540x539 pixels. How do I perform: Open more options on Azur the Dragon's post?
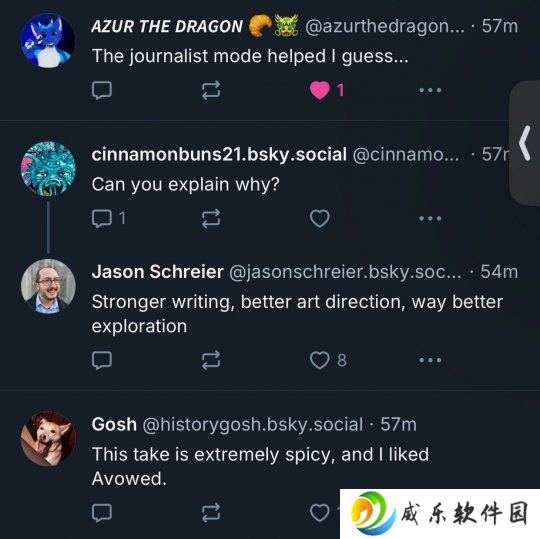[x=430, y=90]
